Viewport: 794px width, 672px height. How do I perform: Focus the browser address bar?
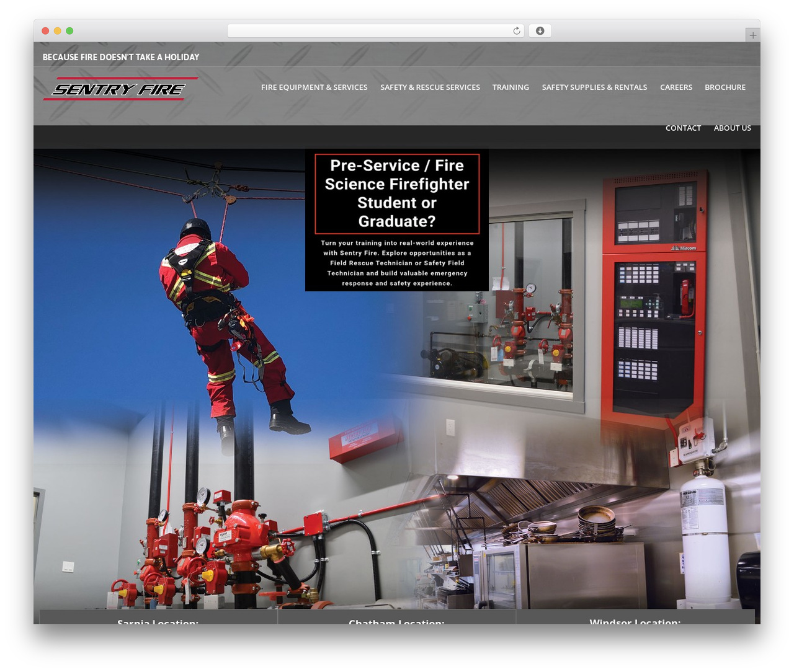tap(375, 31)
